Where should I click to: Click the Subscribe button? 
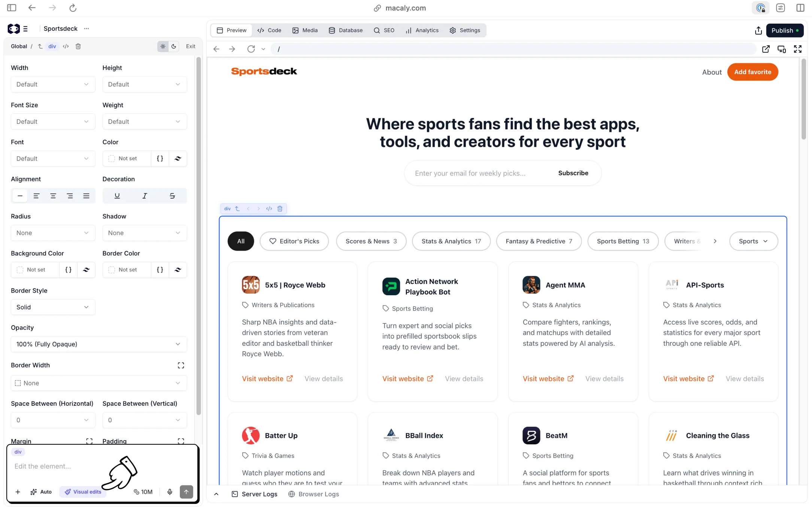(573, 173)
